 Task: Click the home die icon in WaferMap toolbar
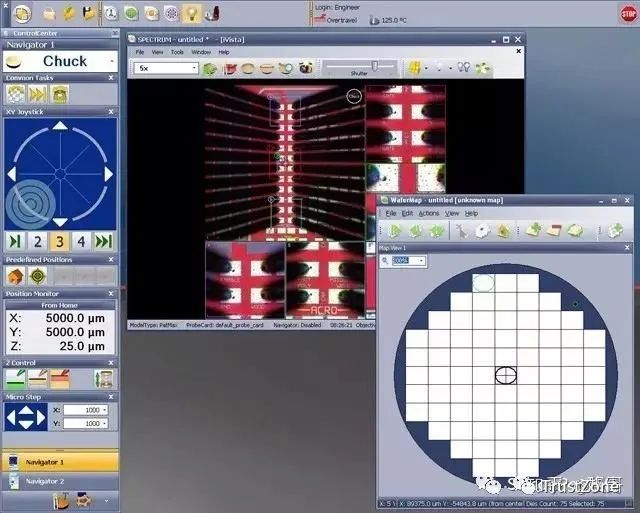(503, 231)
